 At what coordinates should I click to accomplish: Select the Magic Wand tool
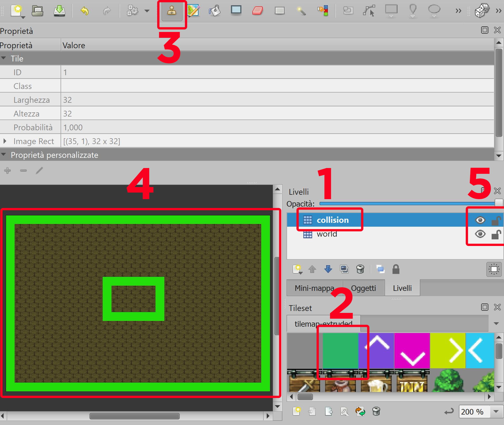point(301,11)
